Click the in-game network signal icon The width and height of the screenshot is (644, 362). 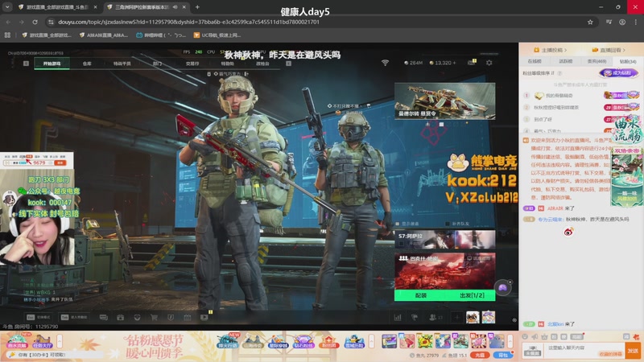tap(385, 63)
